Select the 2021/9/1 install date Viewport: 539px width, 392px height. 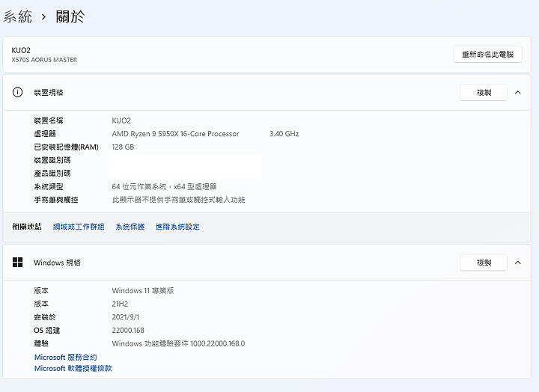coord(126,316)
